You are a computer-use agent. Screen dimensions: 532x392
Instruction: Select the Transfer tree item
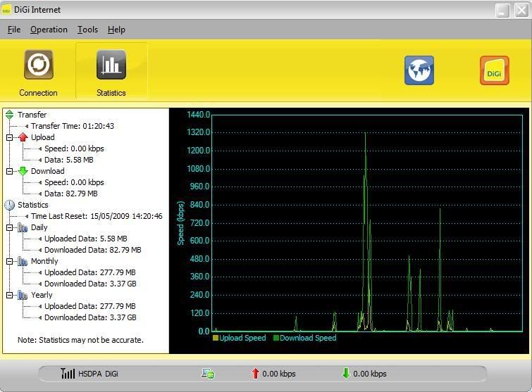point(32,115)
